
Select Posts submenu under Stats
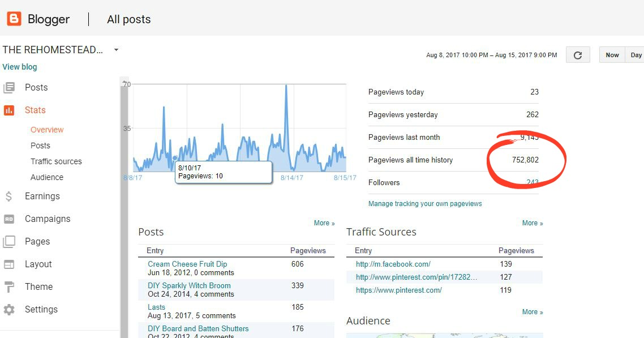pos(40,146)
